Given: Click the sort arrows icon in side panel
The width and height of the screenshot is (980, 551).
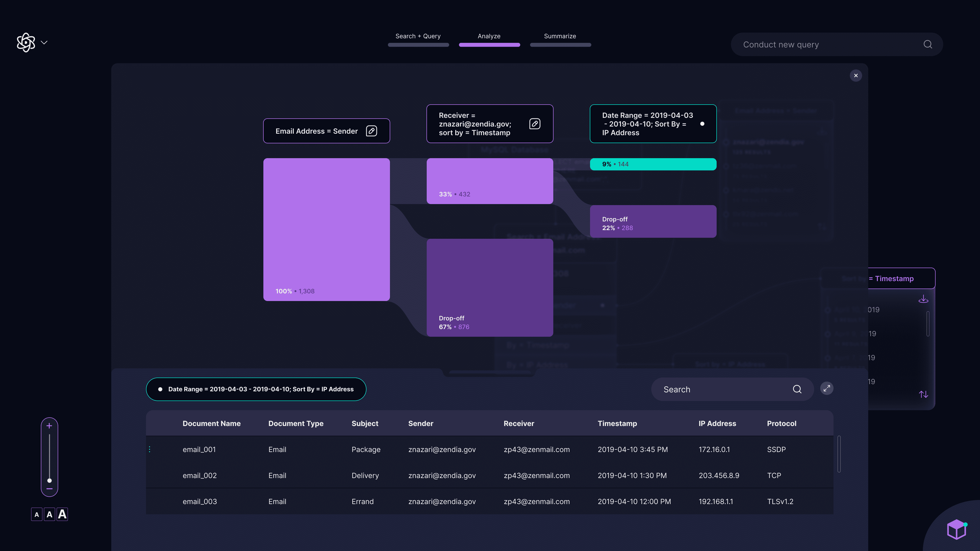Looking at the screenshot, I should [x=923, y=394].
